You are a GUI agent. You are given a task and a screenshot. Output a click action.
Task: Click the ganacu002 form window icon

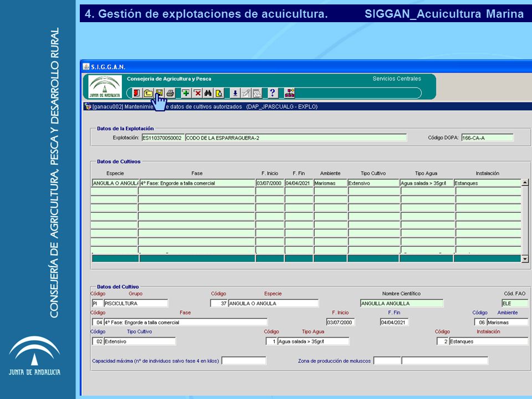pyautogui.click(x=88, y=106)
